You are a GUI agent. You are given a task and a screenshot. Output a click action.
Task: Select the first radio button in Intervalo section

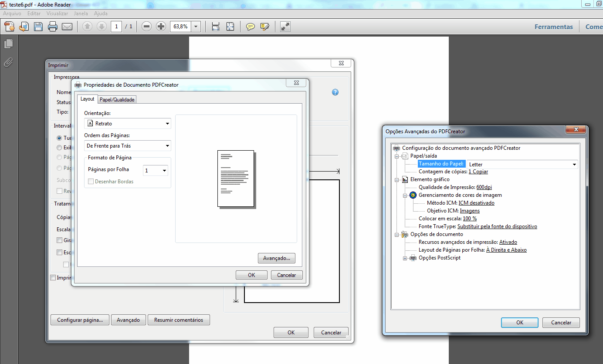(60, 138)
